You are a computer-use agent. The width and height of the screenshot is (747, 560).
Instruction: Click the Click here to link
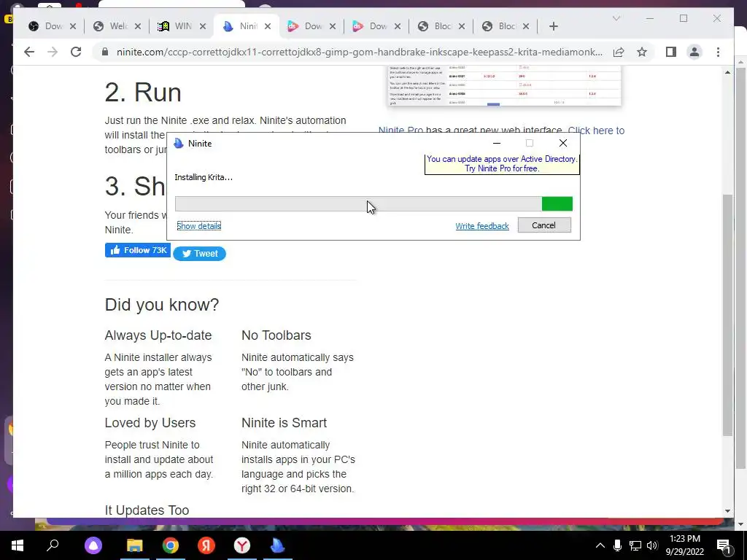coord(596,131)
